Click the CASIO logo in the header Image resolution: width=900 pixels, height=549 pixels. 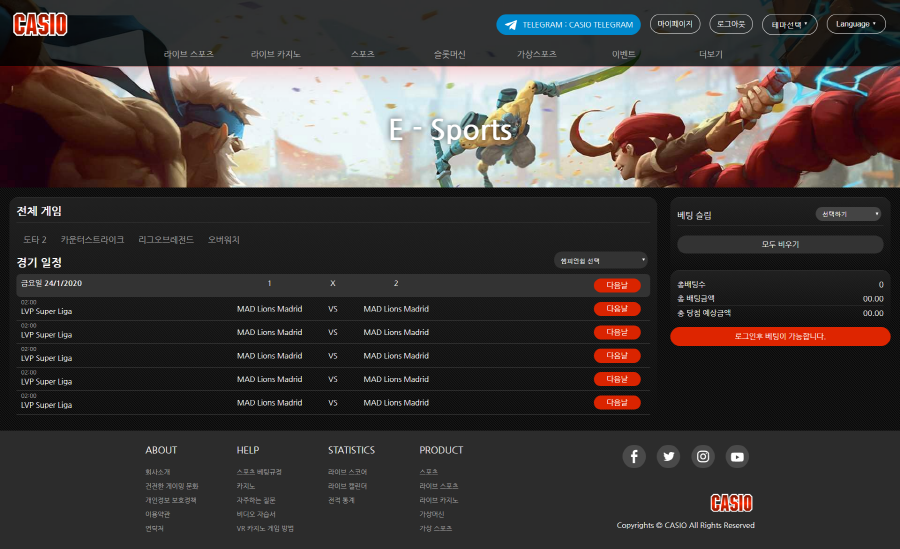coord(40,24)
